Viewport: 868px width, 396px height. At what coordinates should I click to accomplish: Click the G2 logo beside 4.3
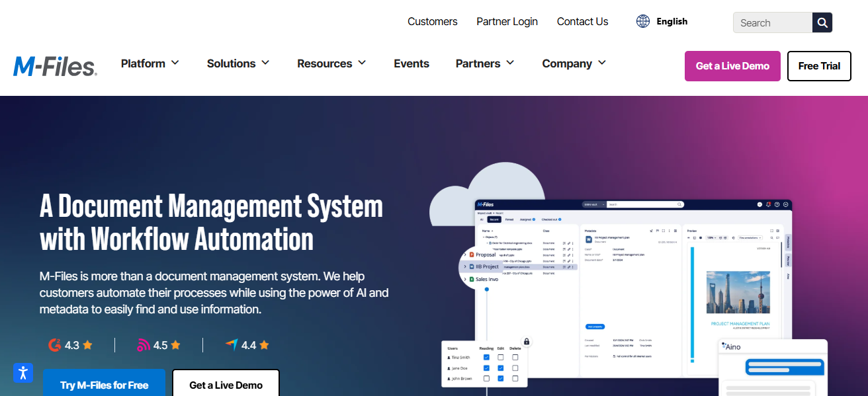click(55, 344)
